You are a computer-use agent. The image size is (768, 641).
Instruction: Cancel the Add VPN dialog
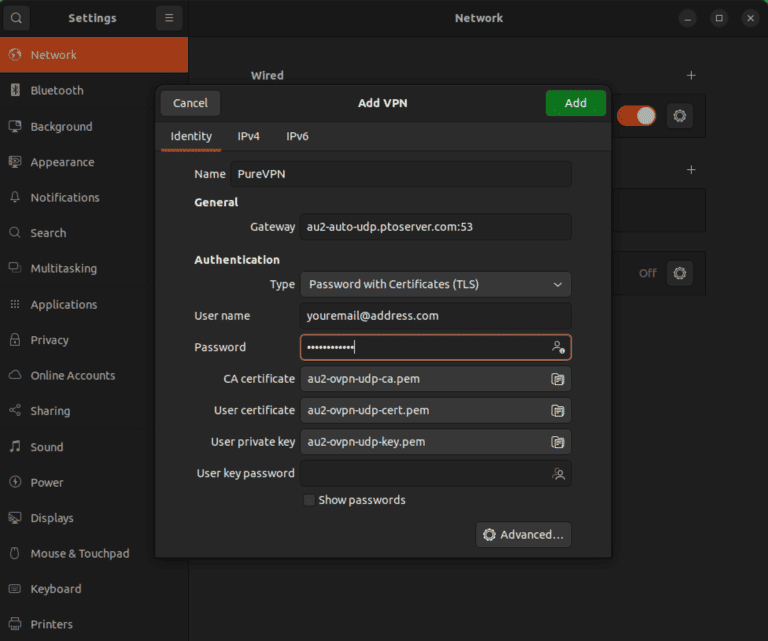click(x=190, y=103)
